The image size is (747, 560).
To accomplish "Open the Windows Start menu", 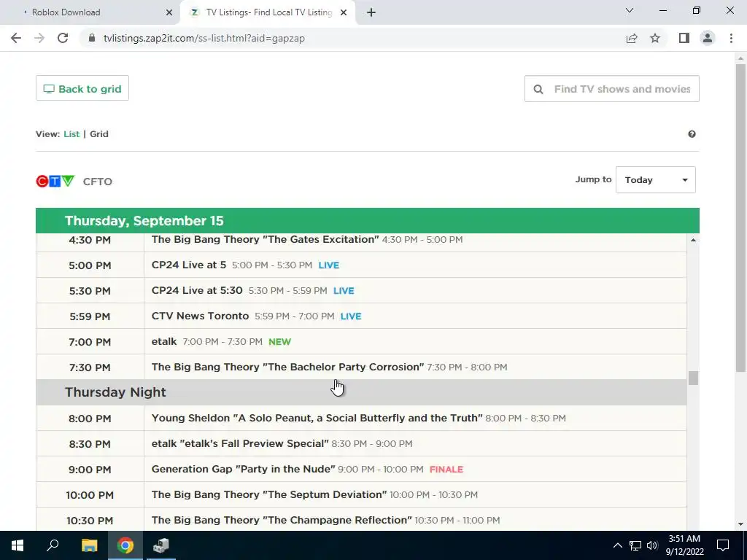I will click(x=18, y=545).
